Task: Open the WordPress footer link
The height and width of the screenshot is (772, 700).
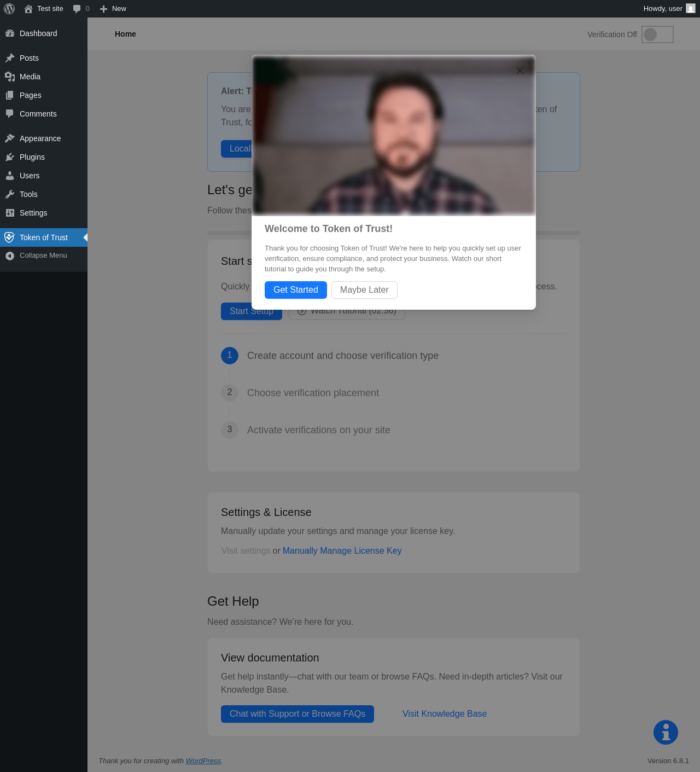Action: pyautogui.click(x=203, y=761)
